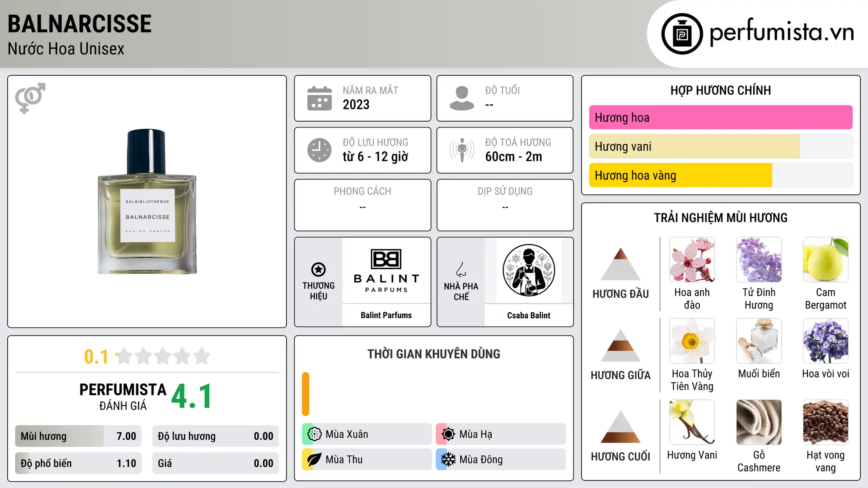The image size is (868, 488).
Task: Click the green 4.1 Perfumista score
Action: [x=192, y=396]
